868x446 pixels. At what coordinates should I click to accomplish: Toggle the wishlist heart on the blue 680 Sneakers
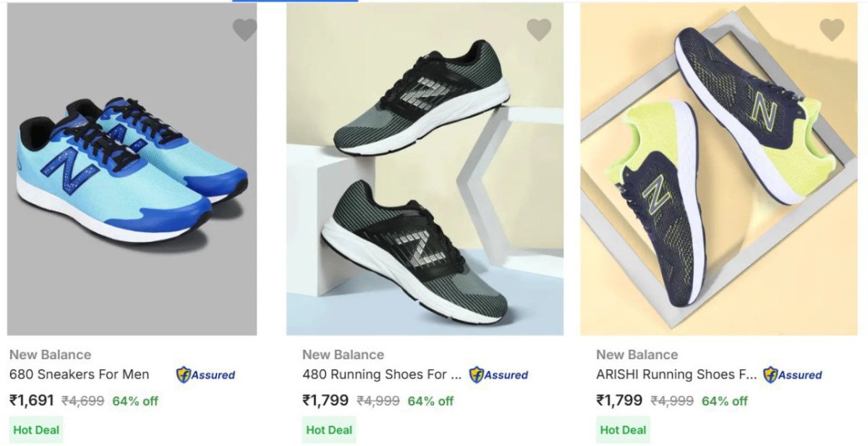[x=244, y=29]
